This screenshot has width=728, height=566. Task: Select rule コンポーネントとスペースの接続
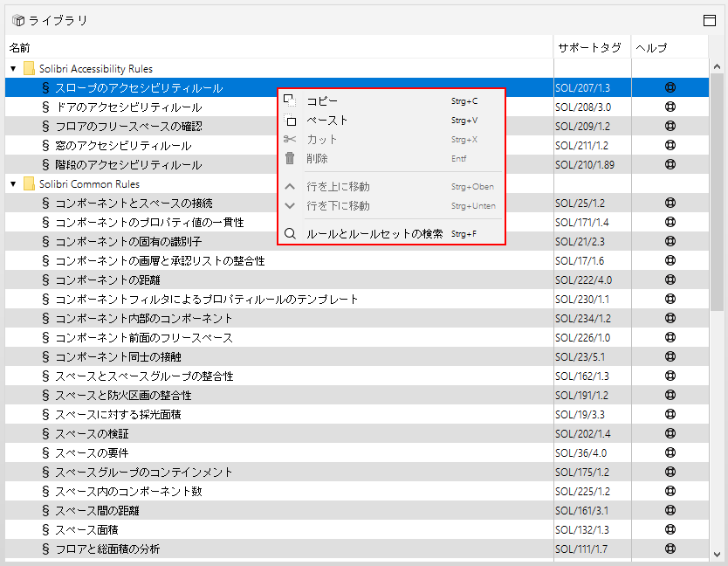pyautogui.click(x=134, y=203)
